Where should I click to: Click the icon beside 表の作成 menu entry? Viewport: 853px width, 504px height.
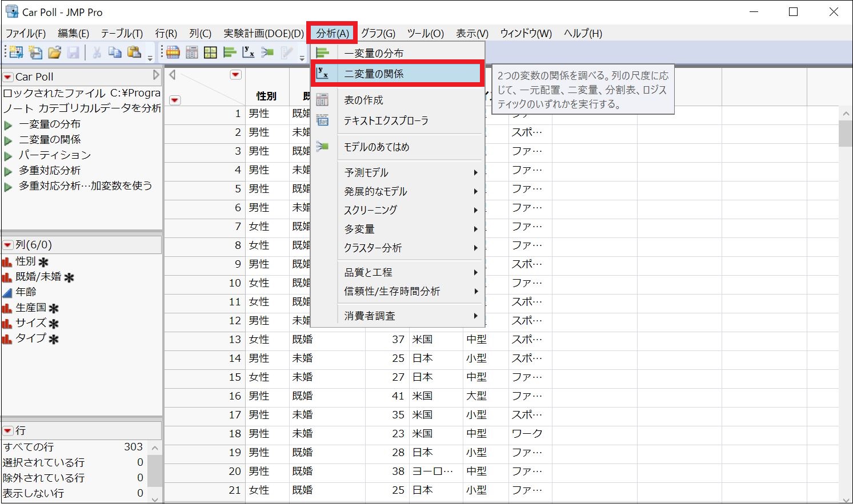coord(322,100)
